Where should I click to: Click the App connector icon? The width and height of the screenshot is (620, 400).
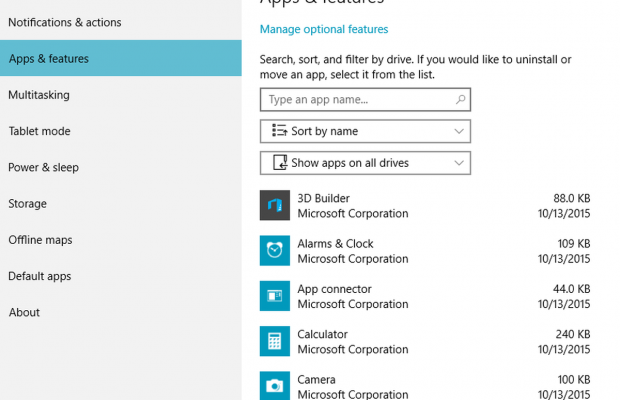click(x=275, y=296)
